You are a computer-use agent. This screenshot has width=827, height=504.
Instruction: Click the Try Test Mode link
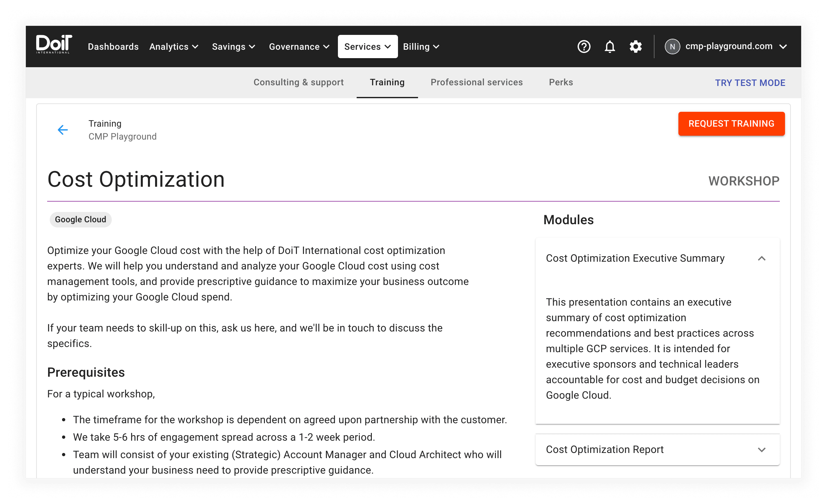coord(750,83)
